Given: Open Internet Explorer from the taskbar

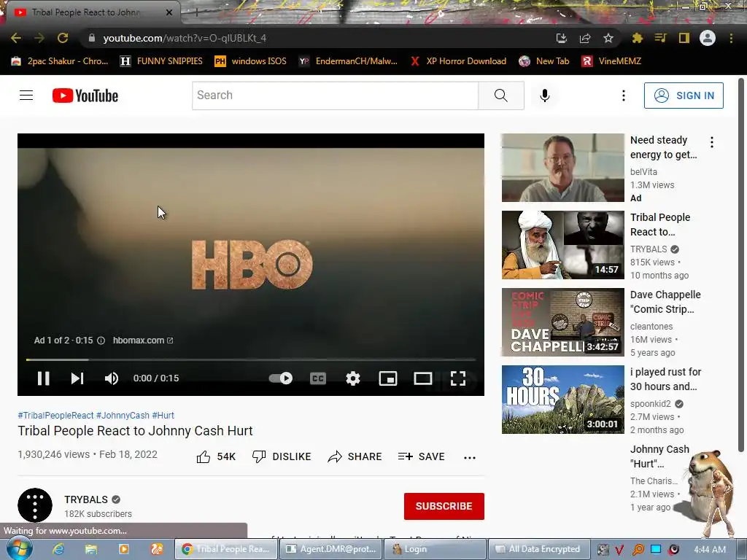Looking at the screenshot, I should tap(58, 549).
